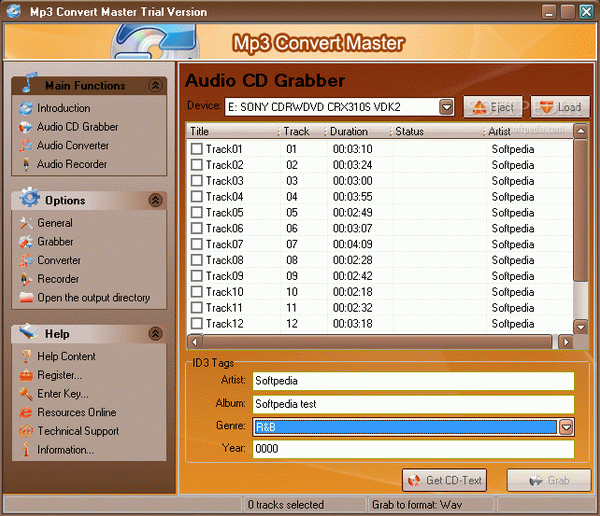The width and height of the screenshot is (600, 516).
Task: Check the Track08 checkbox
Action: pyautogui.click(x=197, y=260)
